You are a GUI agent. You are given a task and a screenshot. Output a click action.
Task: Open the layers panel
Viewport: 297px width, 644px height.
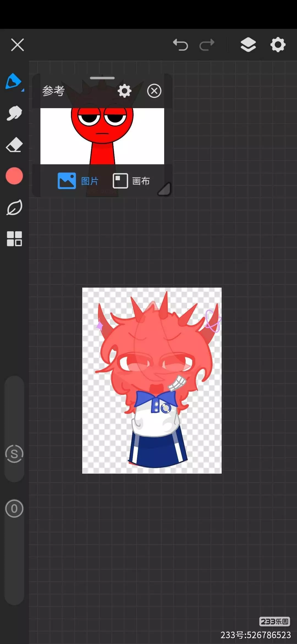click(248, 45)
